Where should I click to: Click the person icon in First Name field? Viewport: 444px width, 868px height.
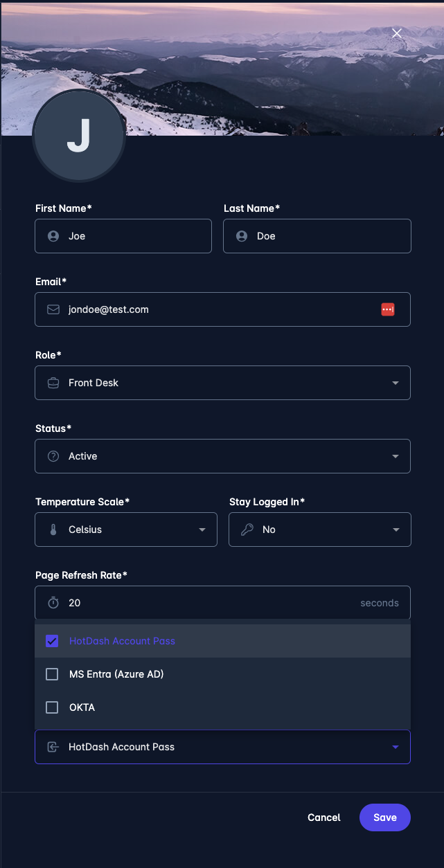tap(53, 235)
